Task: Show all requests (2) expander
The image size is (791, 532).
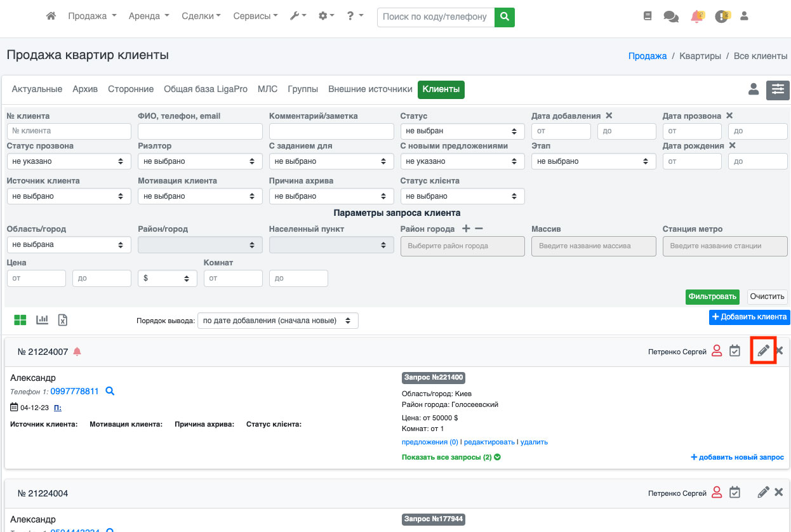Action: (451, 457)
